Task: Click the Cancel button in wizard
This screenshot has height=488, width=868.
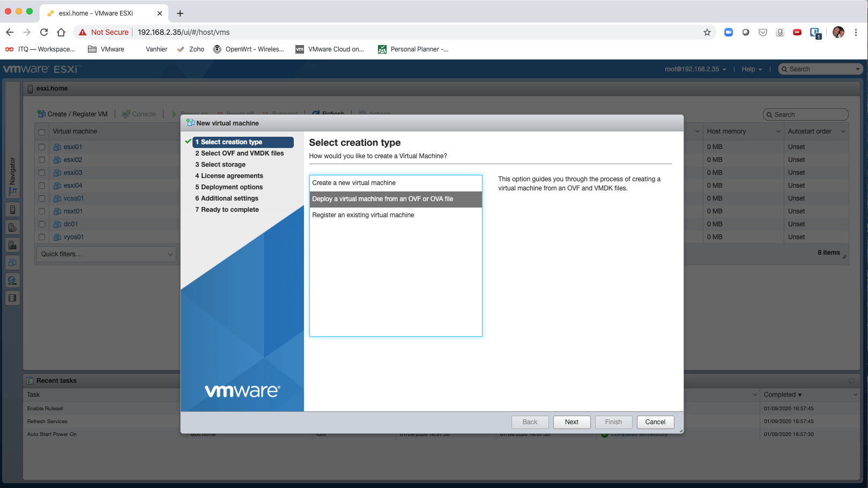Action: point(655,422)
